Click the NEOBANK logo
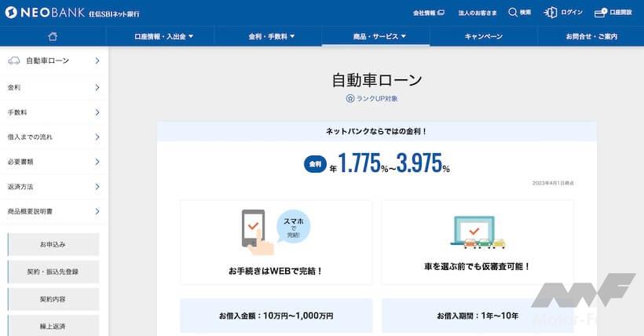The image size is (644, 336). tap(45, 13)
